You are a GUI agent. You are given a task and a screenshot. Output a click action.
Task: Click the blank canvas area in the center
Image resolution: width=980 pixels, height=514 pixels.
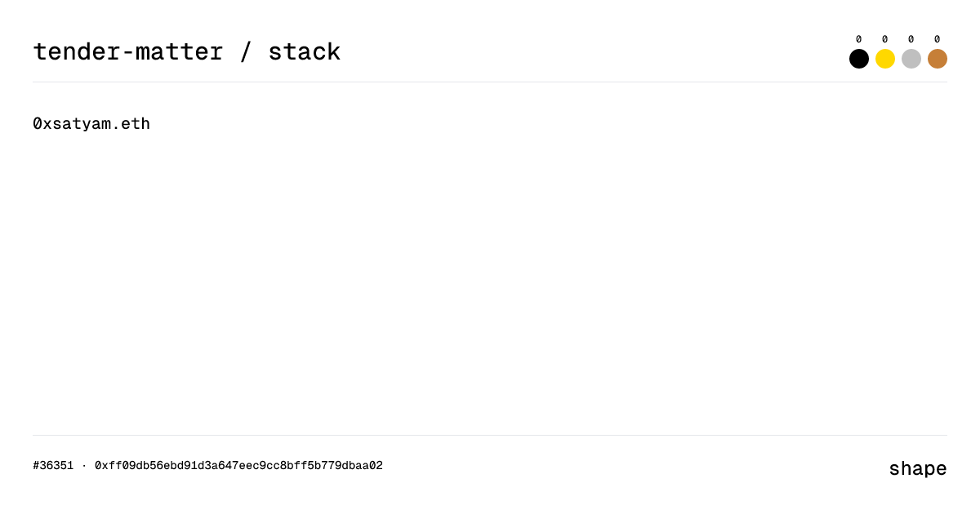pyautogui.click(x=490, y=286)
